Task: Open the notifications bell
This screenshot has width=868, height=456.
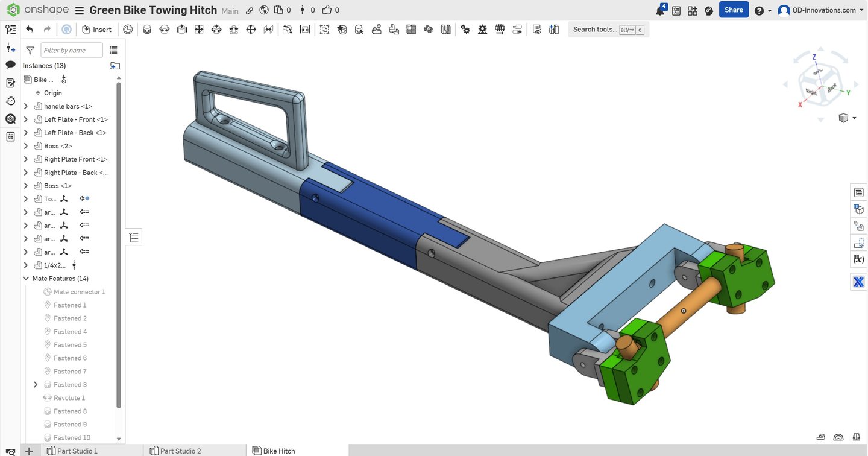Action: click(661, 10)
